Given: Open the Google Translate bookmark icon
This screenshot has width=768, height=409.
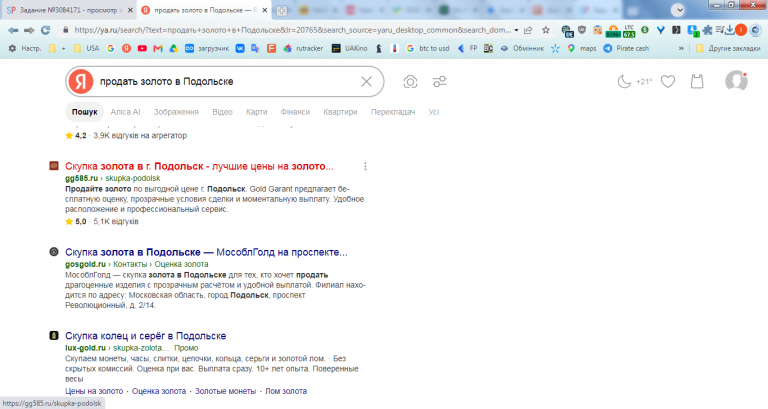Looking at the screenshot, I should tap(255, 48).
